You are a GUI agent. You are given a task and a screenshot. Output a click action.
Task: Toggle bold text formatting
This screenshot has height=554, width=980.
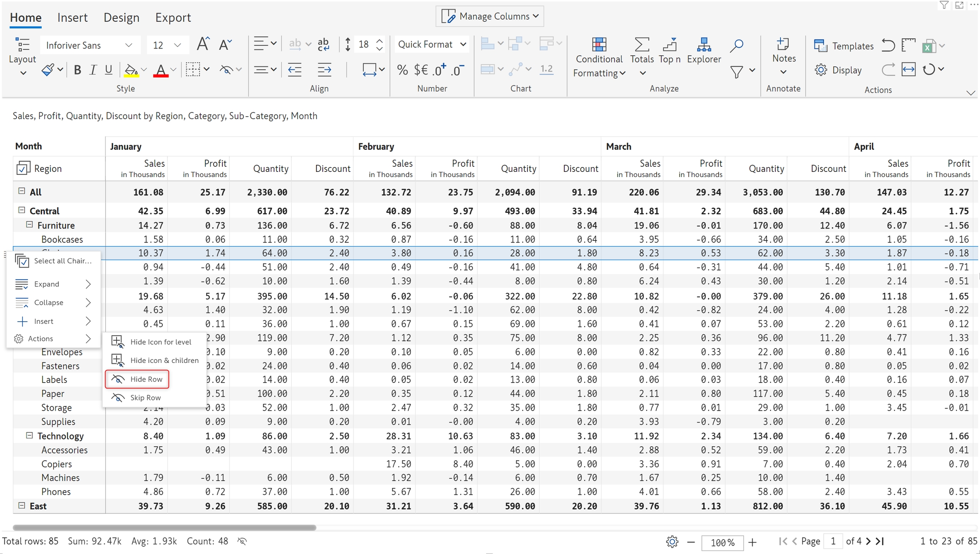(x=77, y=70)
